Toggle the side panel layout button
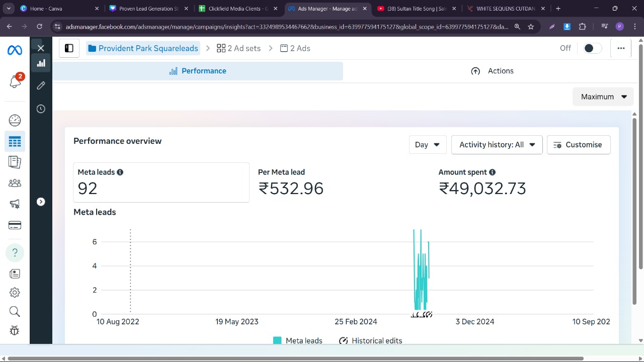Screen dimensions: 644x362 [69, 48]
